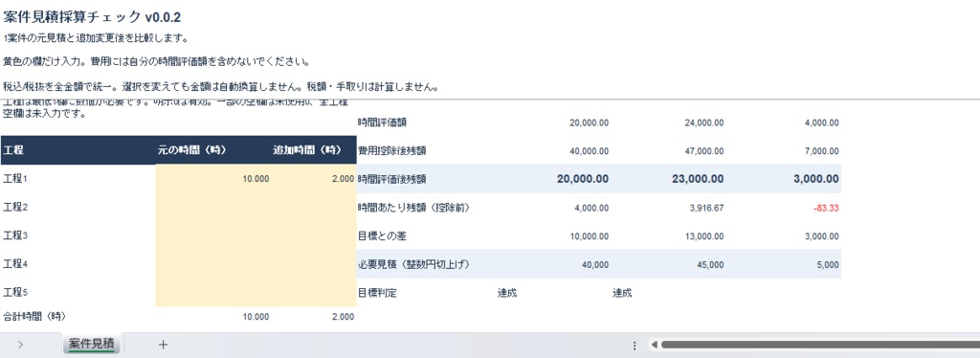Click the horizontal scrollbar thumb
980x358 pixels.
point(820,345)
